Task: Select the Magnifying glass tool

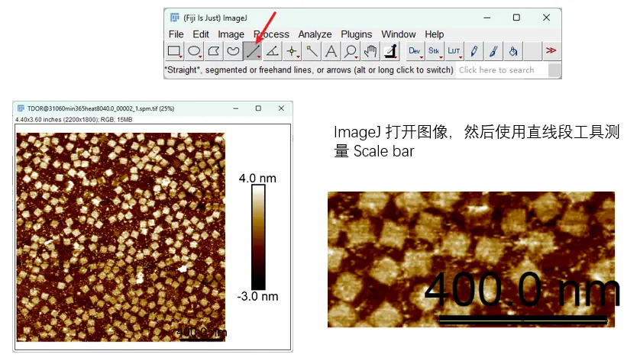Action: [351, 51]
